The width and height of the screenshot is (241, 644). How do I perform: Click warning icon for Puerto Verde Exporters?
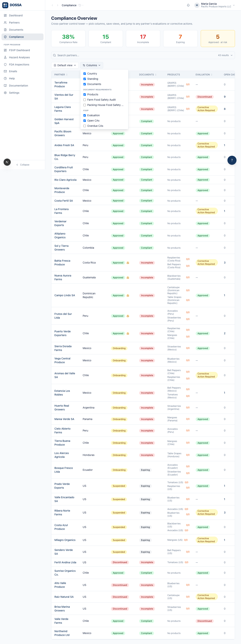click(128, 333)
